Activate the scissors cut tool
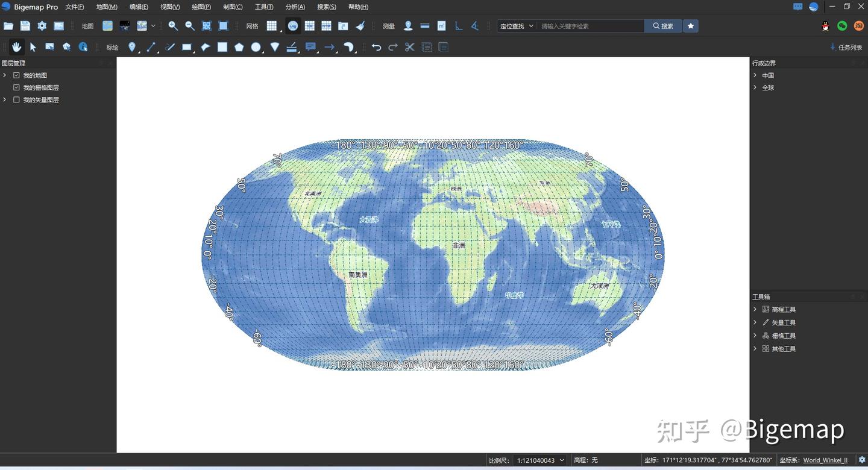868x470 pixels. point(410,47)
